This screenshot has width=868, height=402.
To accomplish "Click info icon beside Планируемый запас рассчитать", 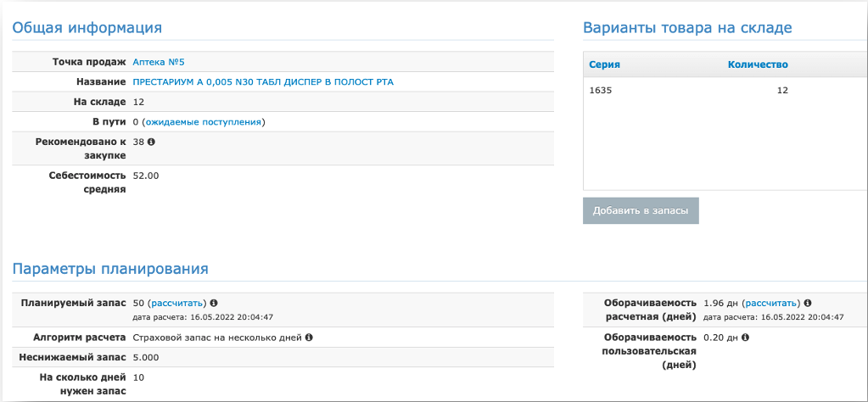I will tap(214, 303).
